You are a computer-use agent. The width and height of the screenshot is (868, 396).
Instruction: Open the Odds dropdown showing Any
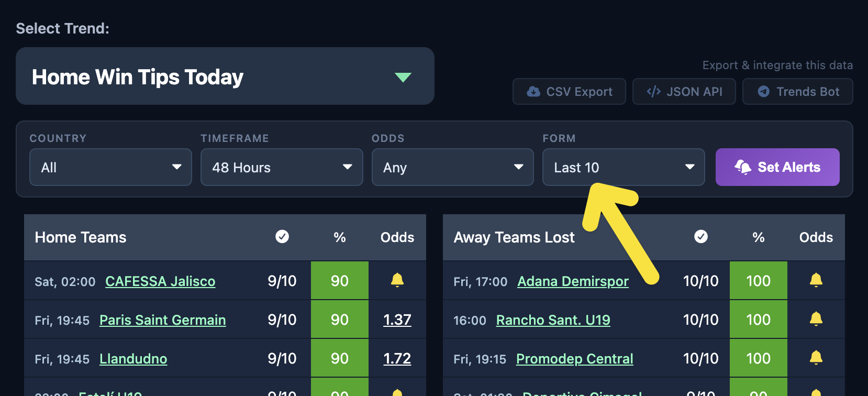click(453, 167)
